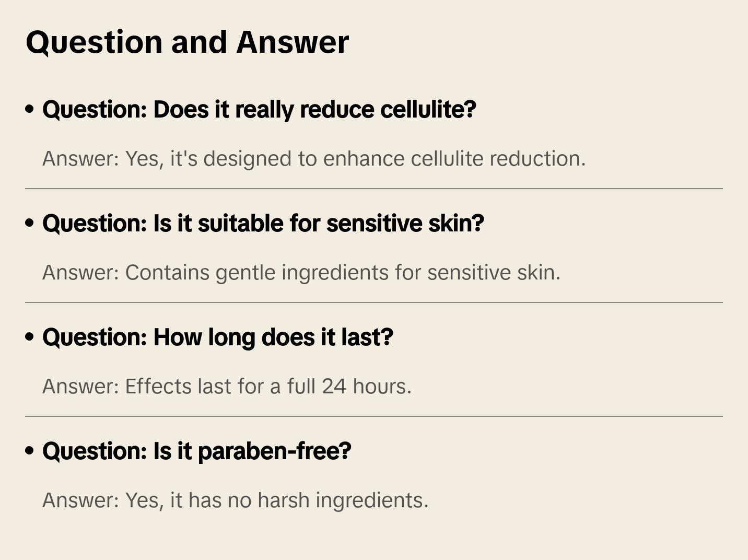Click the word "paraben-free?" in the last question
This screenshot has height=560, width=748.
point(275,451)
